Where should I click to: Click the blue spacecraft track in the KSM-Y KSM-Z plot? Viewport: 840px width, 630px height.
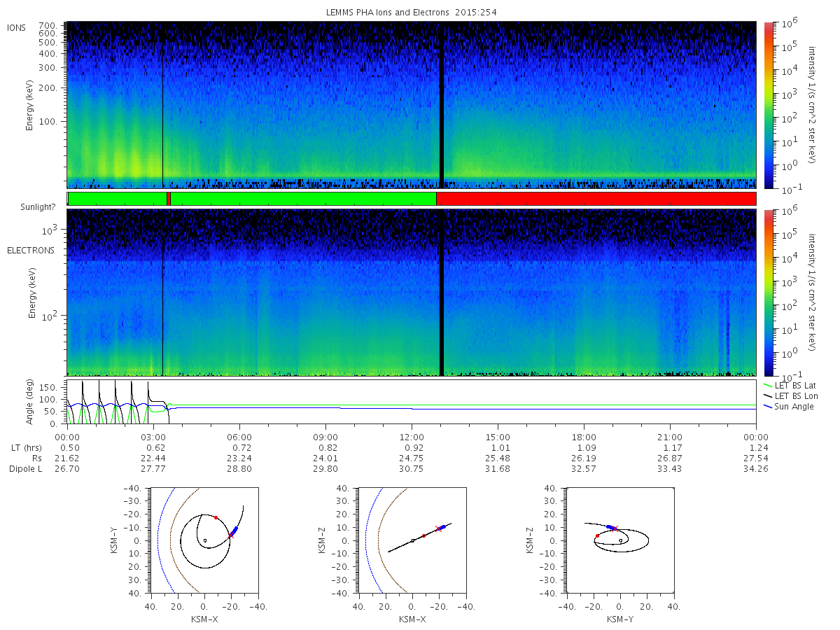(611, 526)
